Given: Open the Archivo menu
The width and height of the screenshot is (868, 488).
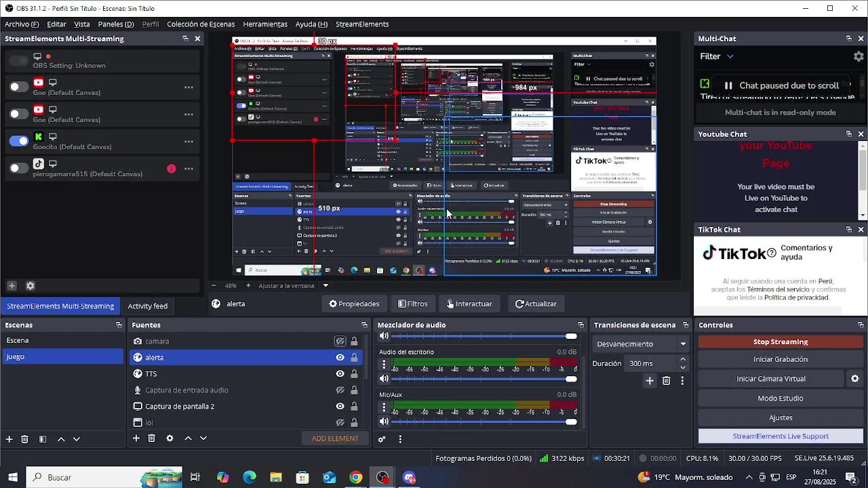Looking at the screenshot, I should pyautogui.click(x=22, y=24).
